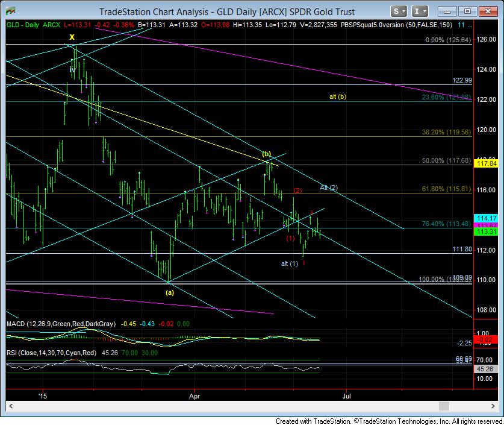Click the '61.80% (115.81)' Fibonacci label

point(446,189)
